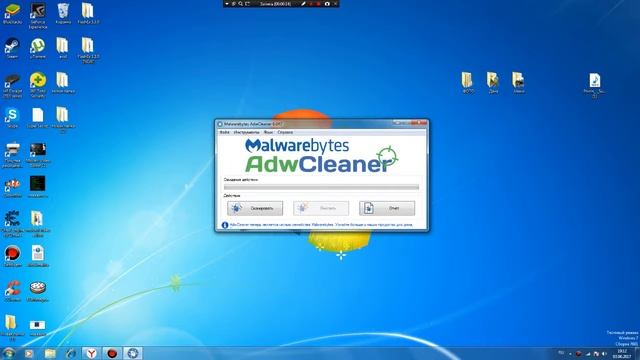This screenshot has height=360, width=640.
Task: Click the blue info icon in AdwCleaner
Action: pyautogui.click(x=224, y=225)
